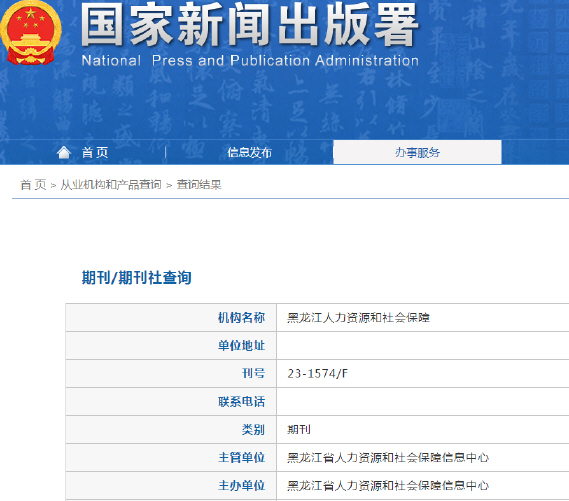Click the 刊号 row label
The height and width of the screenshot is (501, 569).
coord(253,373)
